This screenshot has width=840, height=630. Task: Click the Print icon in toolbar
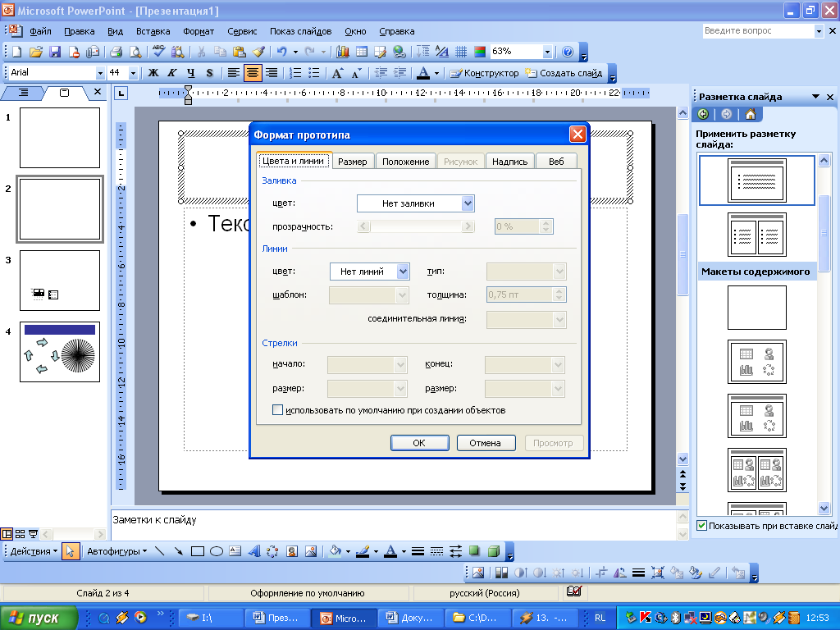coord(116,52)
